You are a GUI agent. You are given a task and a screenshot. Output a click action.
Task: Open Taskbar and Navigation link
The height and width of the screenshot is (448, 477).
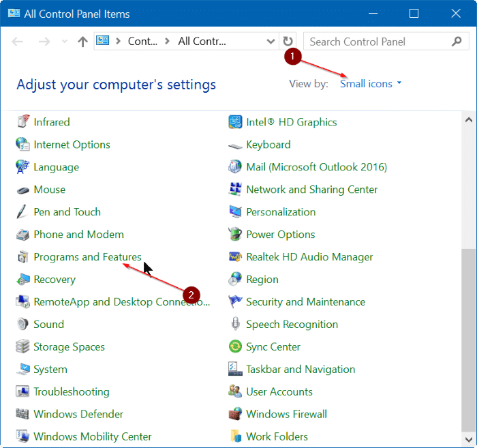click(x=301, y=369)
